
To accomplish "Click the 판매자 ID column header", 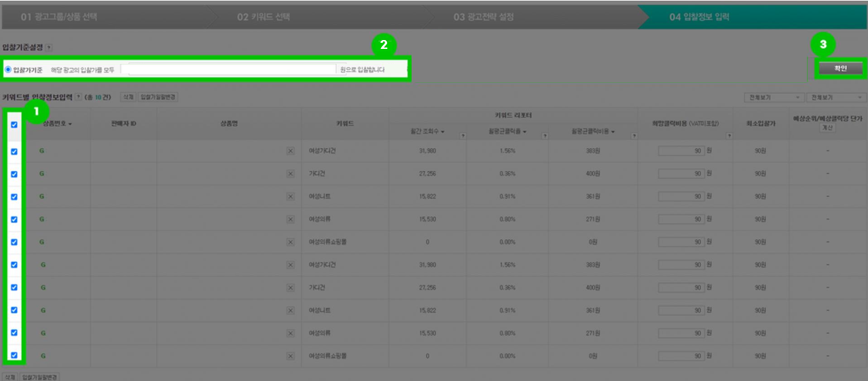I will [124, 124].
